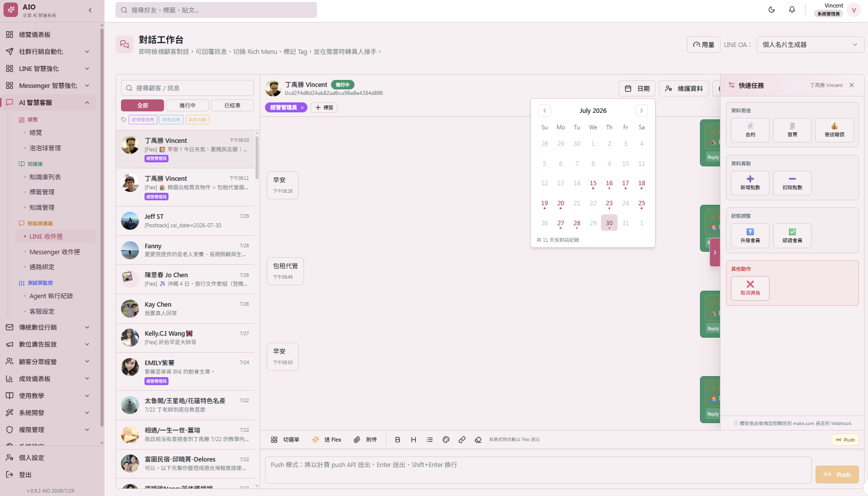
Task: Insert a bulleted list
Action: tap(429, 440)
